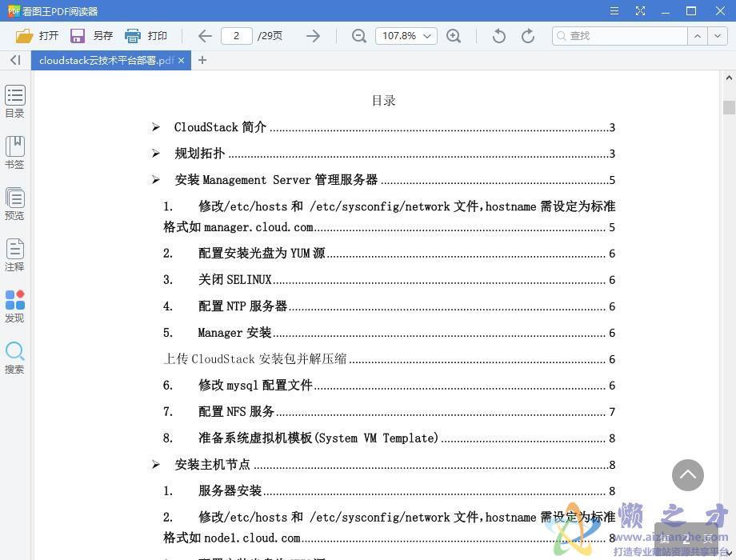Click the 格式如 node1.cloud.com line
Screen dimensions: 736x560
(x=389, y=538)
